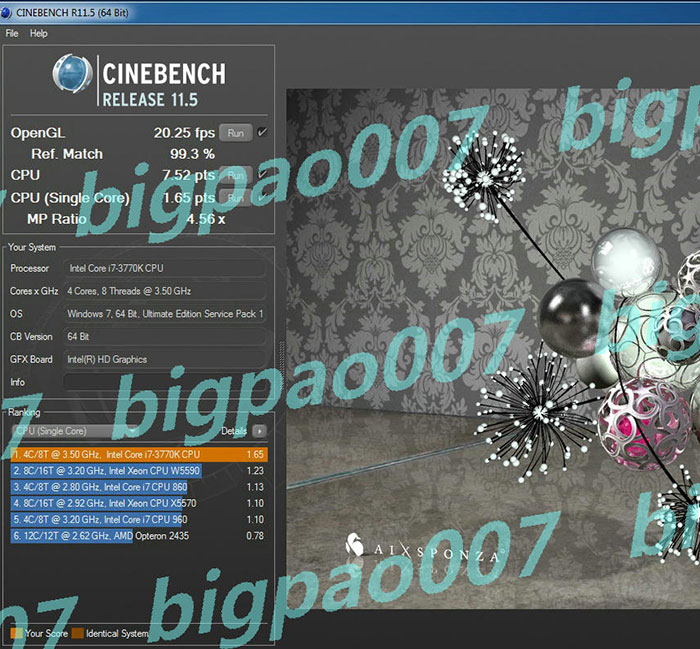
Task: Toggle the CPU (Single Core) test checkbox
Action: (262, 196)
